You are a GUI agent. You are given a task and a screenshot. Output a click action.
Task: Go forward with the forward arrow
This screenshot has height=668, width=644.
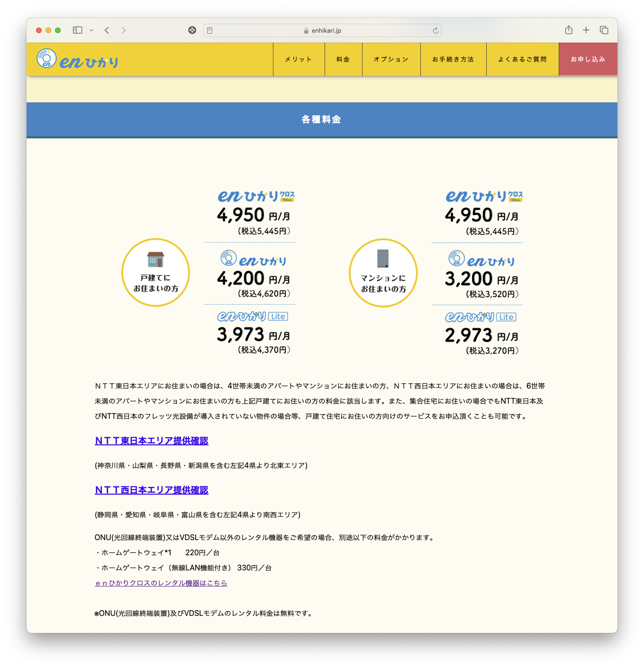(x=124, y=30)
